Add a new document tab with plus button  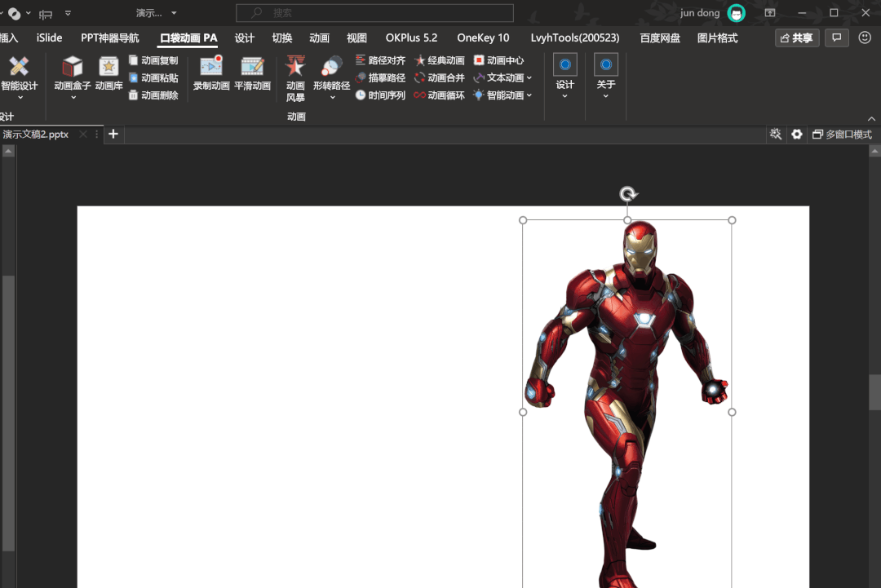113,135
